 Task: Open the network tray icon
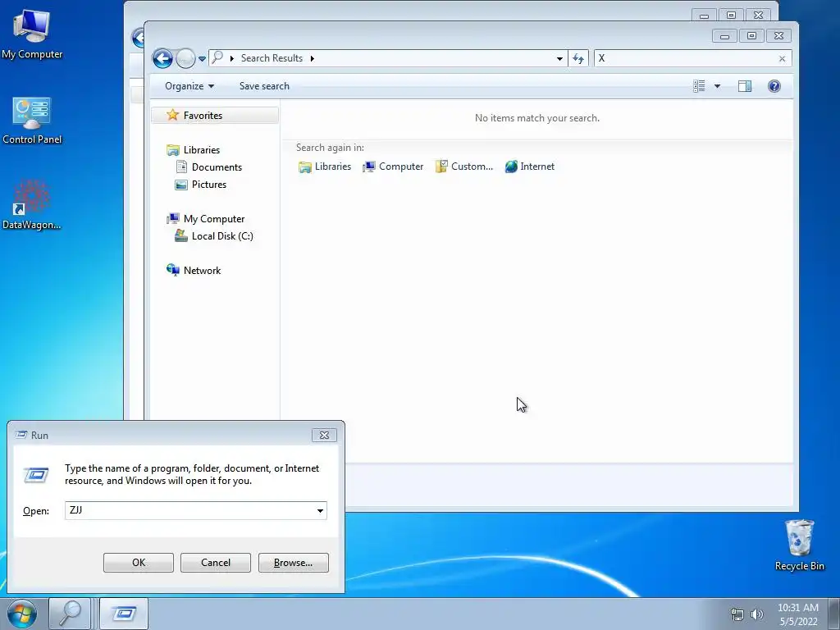[737, 614]
